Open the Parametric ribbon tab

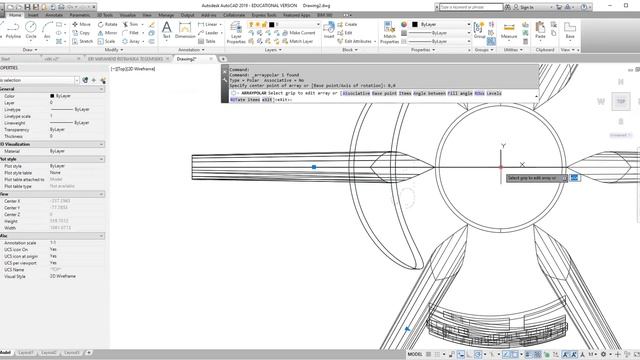tap(80, 15)
